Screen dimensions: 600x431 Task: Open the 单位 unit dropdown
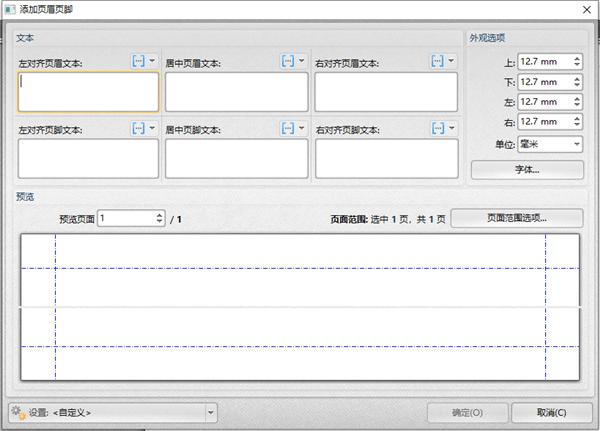click(550, 144)
